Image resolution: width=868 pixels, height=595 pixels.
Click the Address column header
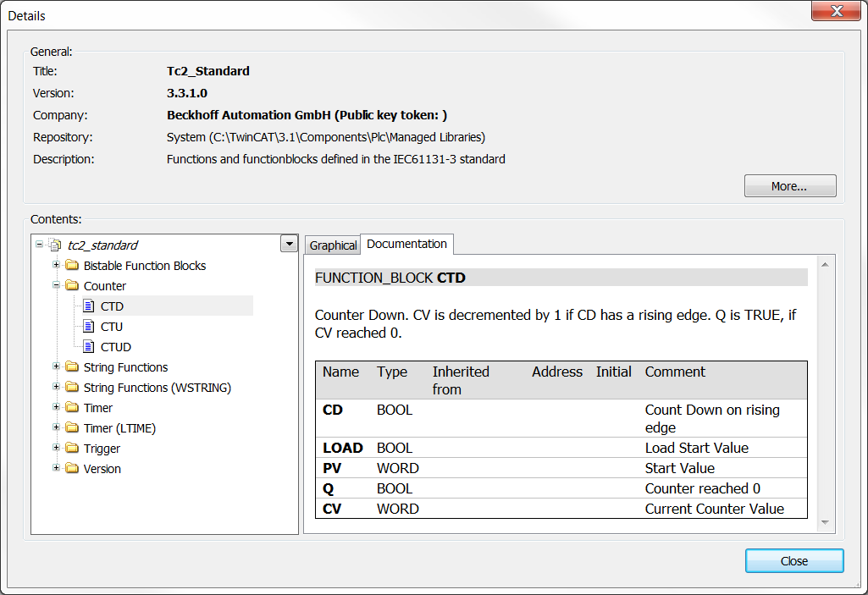coord(557,372)
